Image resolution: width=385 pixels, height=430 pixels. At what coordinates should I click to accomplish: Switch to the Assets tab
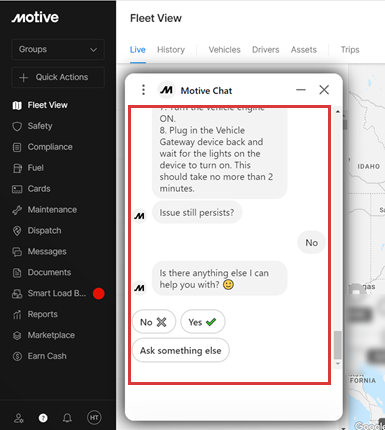(304, 50)
